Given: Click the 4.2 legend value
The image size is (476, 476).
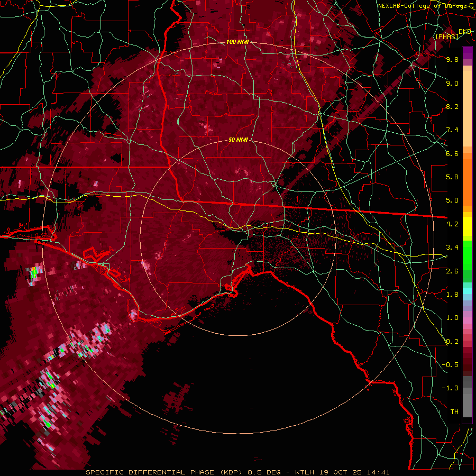Looking at the screenshot, I should coord(452,224).
